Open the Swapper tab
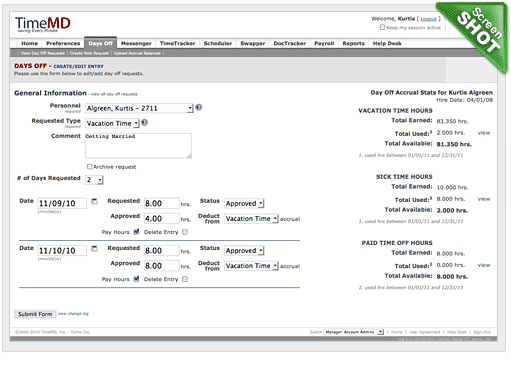The height and width of the screenshot is (375, 511). pos(253,43)
